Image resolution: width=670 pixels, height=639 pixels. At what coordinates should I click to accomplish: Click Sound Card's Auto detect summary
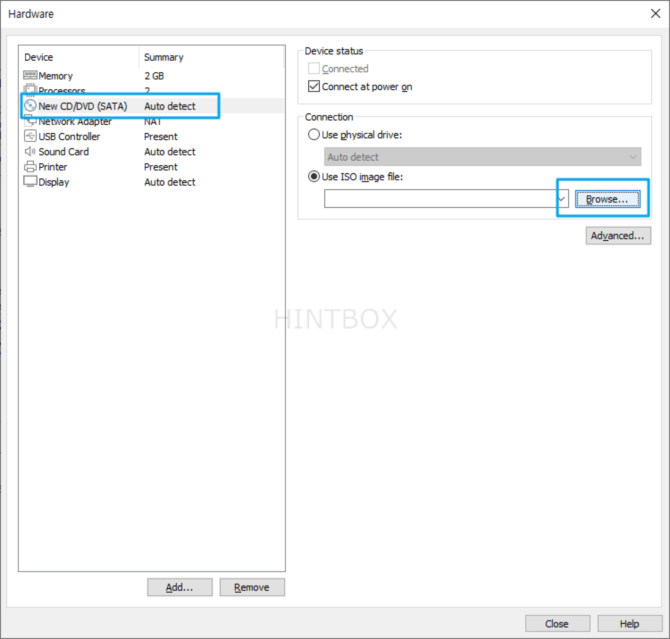170,152
